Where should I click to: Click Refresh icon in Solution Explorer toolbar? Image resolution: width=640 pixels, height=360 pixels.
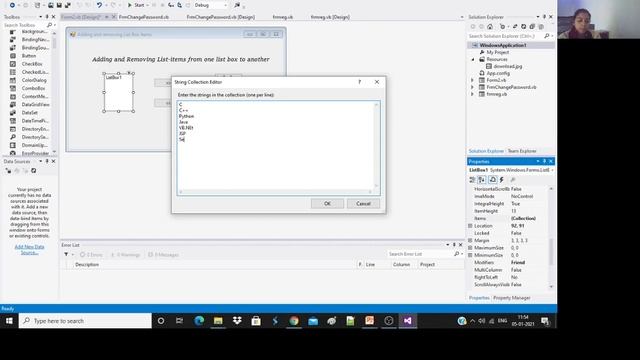(524, 27)
